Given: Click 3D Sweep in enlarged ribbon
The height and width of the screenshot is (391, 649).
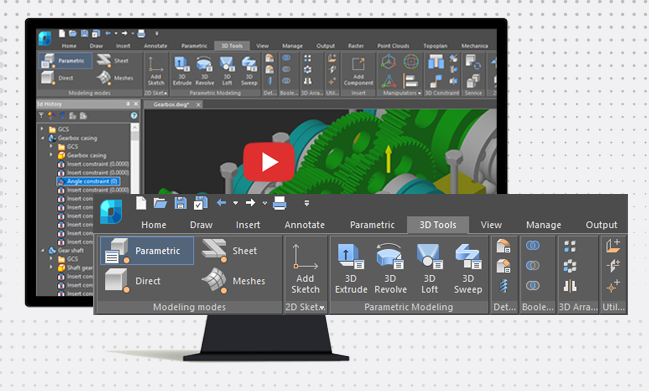Looking at the screenshot, I should point(468,269).
